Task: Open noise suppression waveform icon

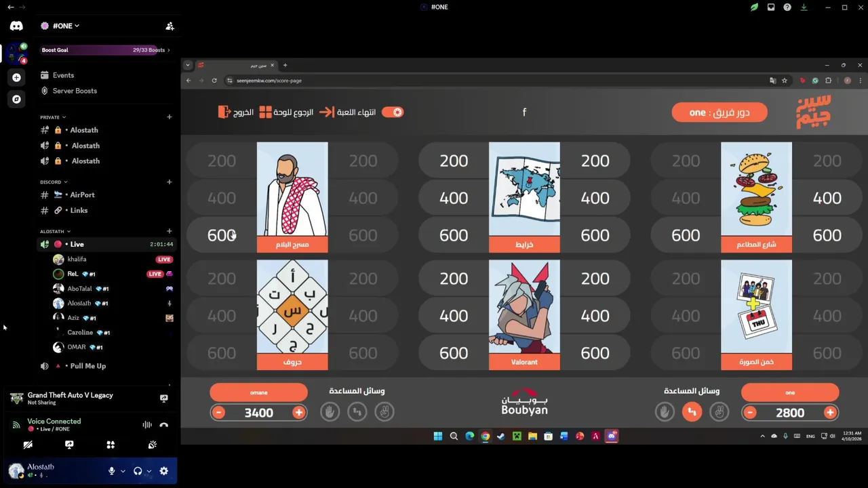Action: tap(146, 425)
